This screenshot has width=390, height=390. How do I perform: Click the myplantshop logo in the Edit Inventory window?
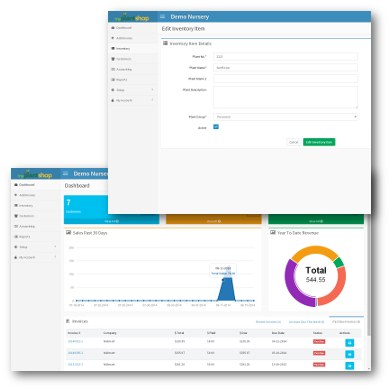point(132,17)
